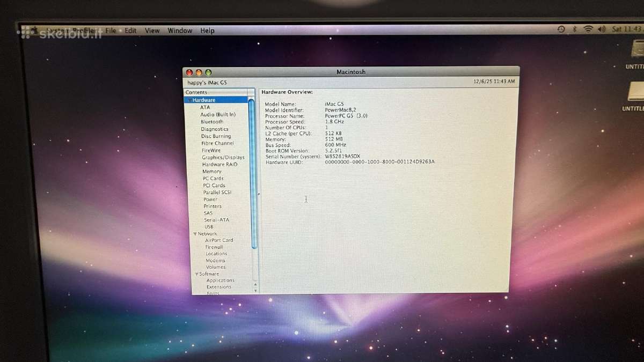Collapse the Network category triangle
The height and width of the screenshot is (362, 644).
click(x=195, y=234)
